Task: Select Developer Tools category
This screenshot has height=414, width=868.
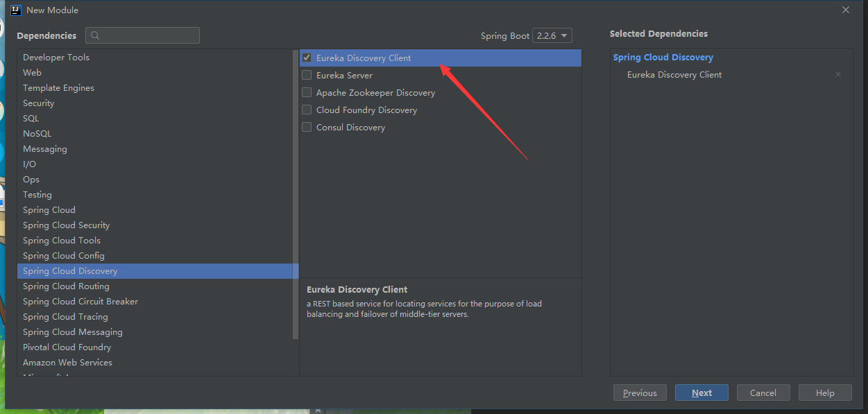Action: coord(56,58)
